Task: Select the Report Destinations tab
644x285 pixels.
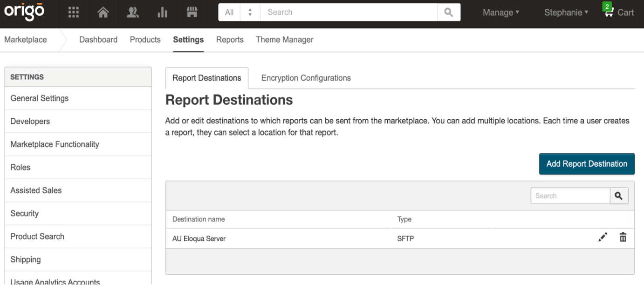Action: pyautogui.click(x=207, y=78)
